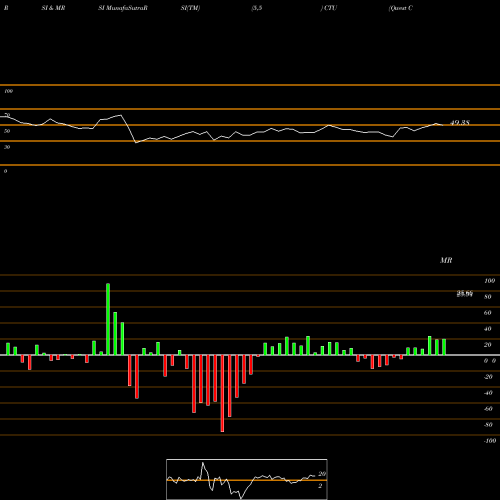The height and width of the screenshot is (500, 500).
Task: Click the tallest green histogram bar
Action: [x=108, y=319]
